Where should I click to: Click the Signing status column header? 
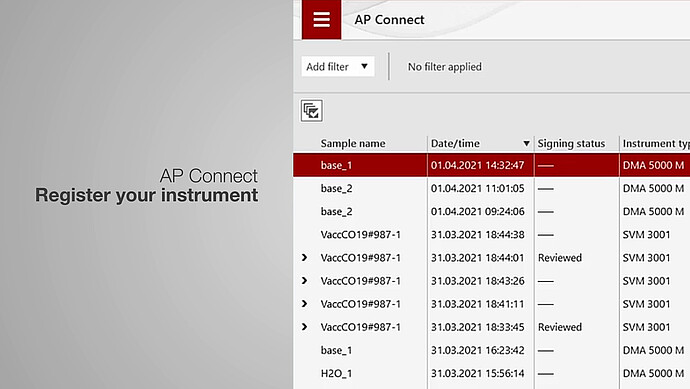coord(571,143)
